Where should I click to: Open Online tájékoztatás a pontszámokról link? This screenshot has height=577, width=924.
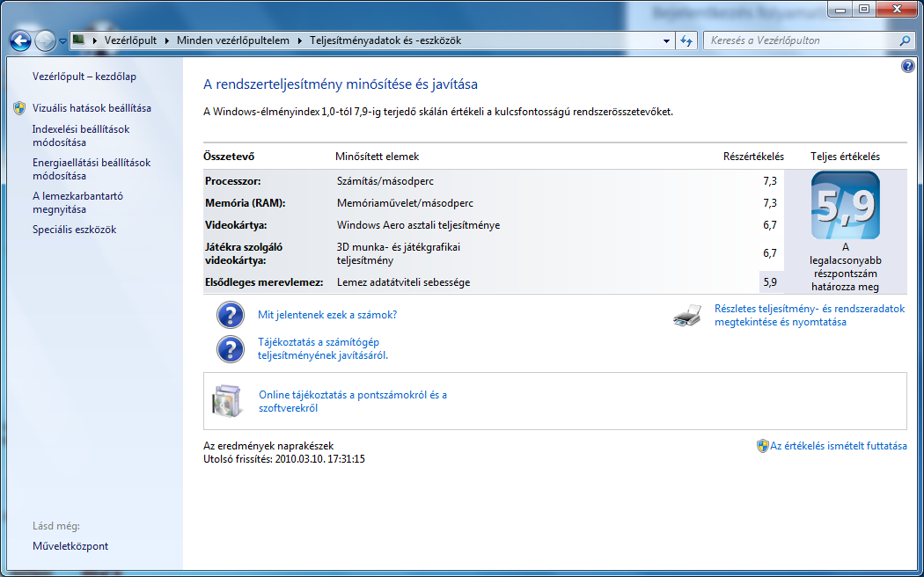[x=353, y=401]
